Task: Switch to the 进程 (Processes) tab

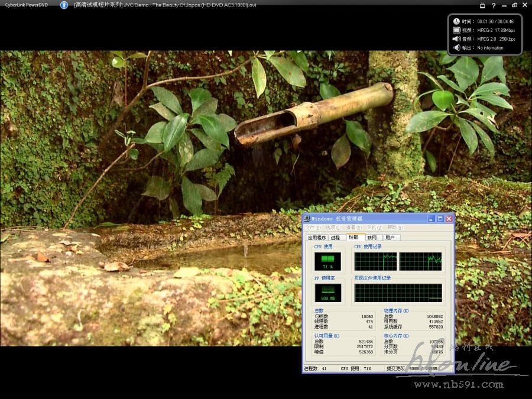Action: click(335, 238)
